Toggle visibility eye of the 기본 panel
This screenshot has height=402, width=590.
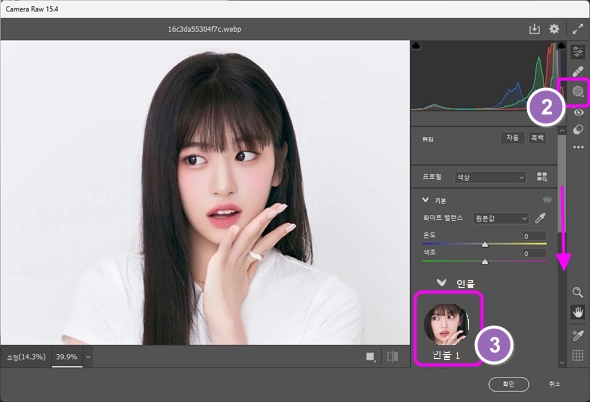click(x=547, y=200)
